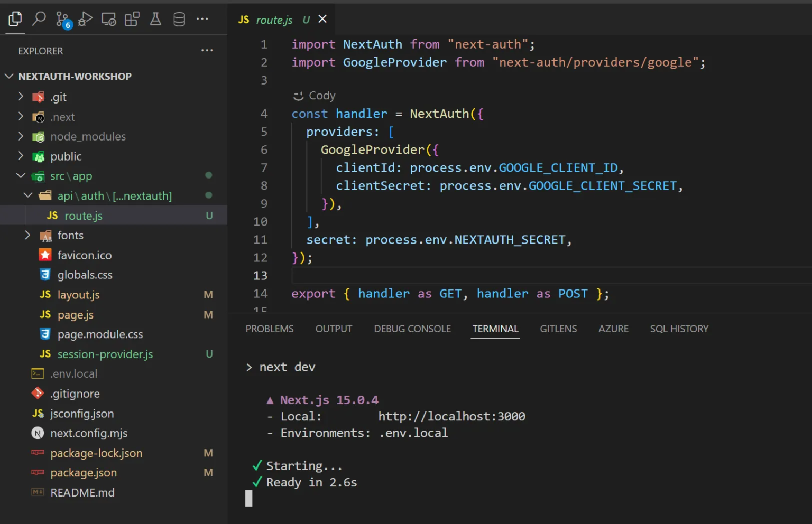Open the .env.local file
This screenshot has height=524, width=812.
click(74, 373)
